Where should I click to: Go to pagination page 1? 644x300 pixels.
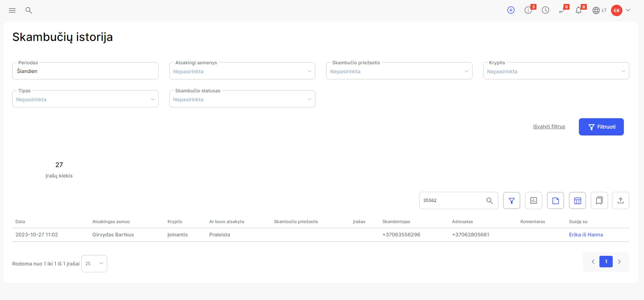[606, 262]
